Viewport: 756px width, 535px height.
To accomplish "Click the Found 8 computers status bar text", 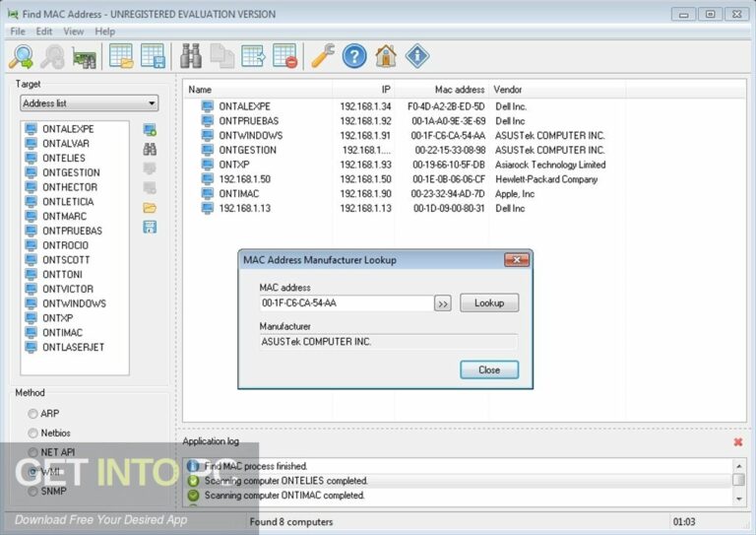I will [x=291, y=522].
